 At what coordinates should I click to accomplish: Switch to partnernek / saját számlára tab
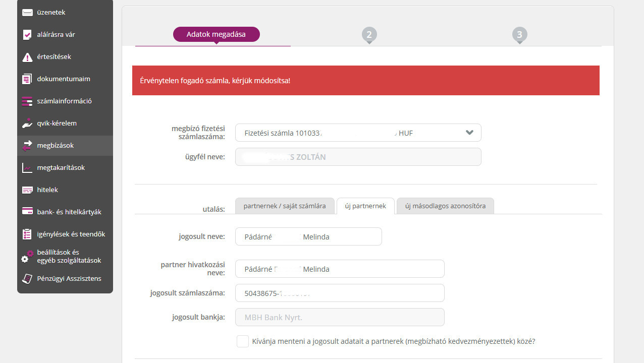point(285,206)
